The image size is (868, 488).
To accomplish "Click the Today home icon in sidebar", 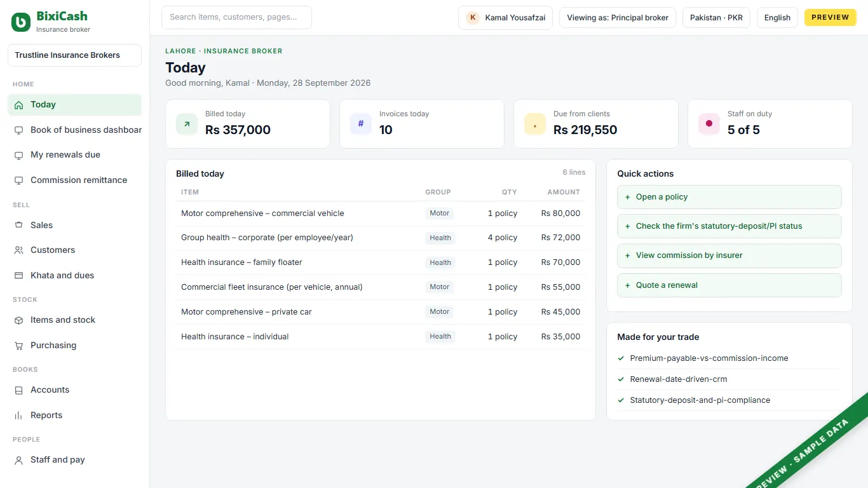I will click(18, 105).
